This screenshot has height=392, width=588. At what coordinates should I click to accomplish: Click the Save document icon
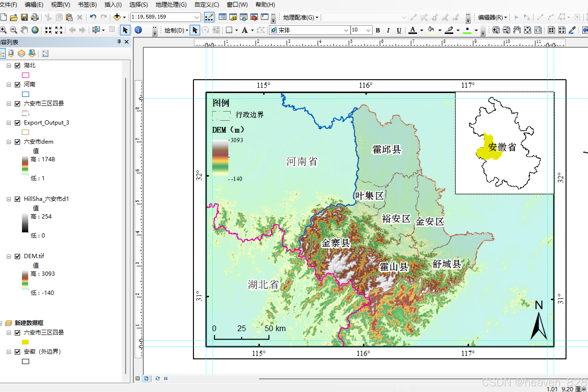pyautogui.click(x=24, y=17)
